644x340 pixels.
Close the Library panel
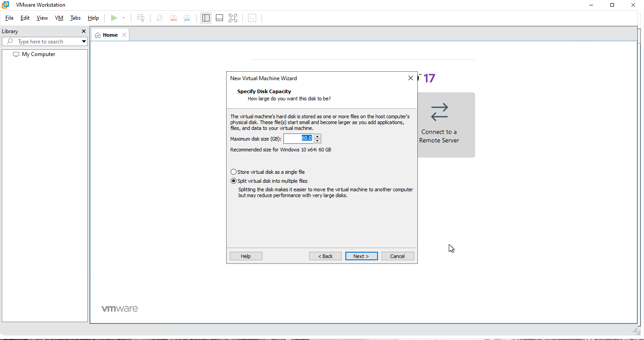(83, 31)
